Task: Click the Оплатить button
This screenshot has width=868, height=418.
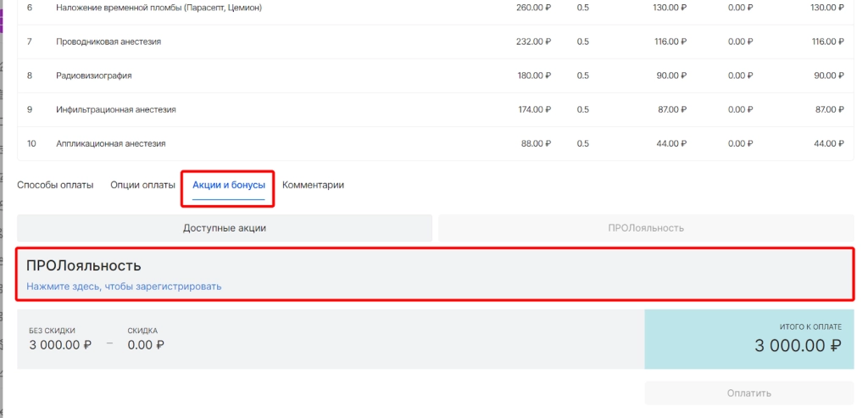Action: (748, 393)
